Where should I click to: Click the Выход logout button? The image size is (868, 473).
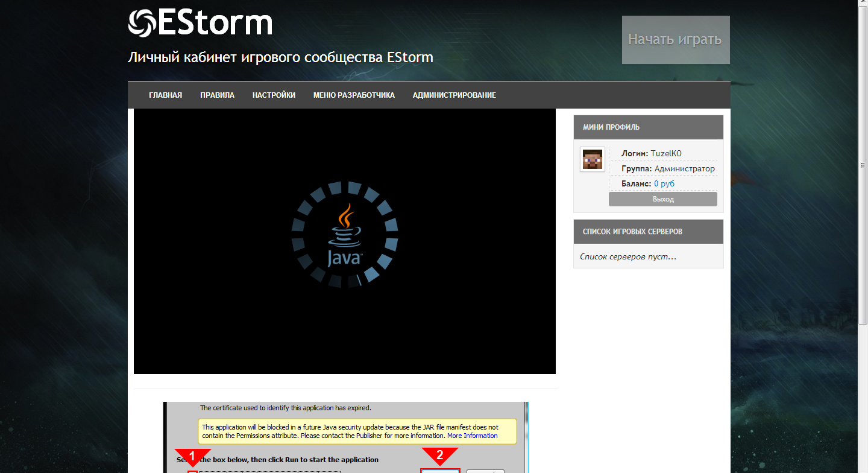[662, 199]
